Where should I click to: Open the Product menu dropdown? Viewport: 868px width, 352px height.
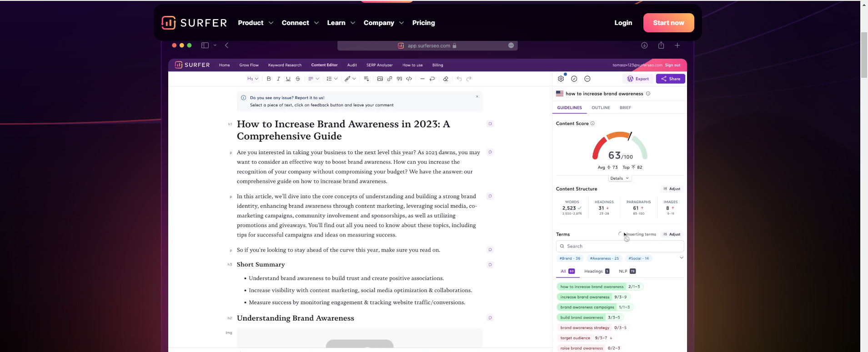click(x=256, y=23)
